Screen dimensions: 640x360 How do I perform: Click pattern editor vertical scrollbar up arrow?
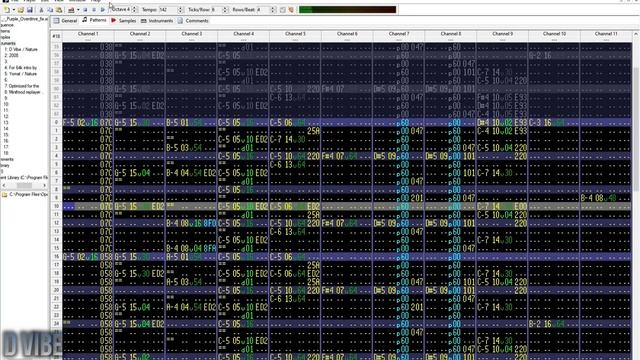click(636, 34)
